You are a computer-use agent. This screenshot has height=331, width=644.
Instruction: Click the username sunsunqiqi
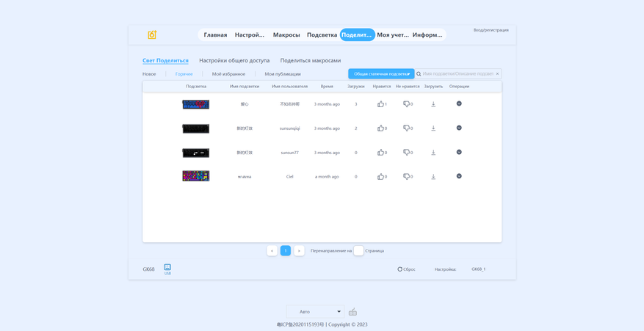289,128
